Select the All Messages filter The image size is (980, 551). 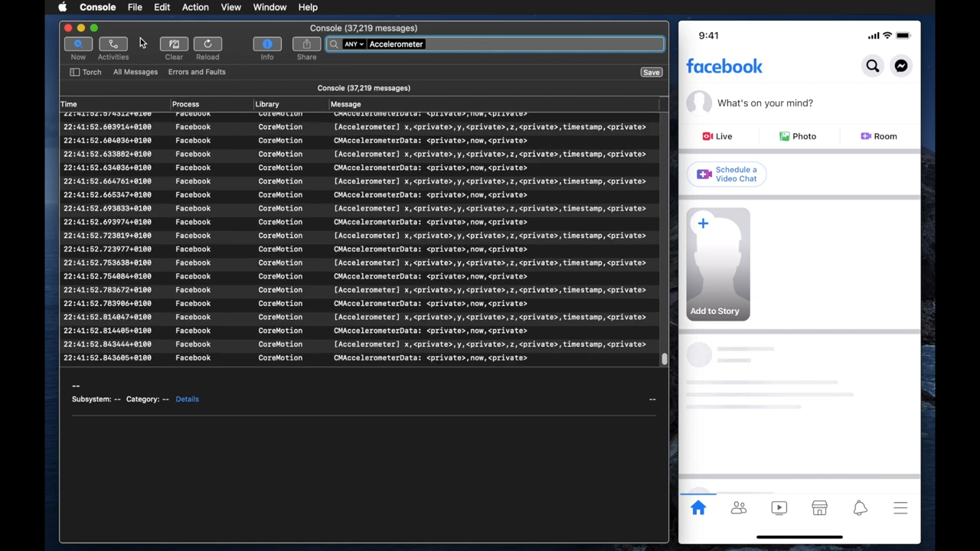click(x=136, y=72)
